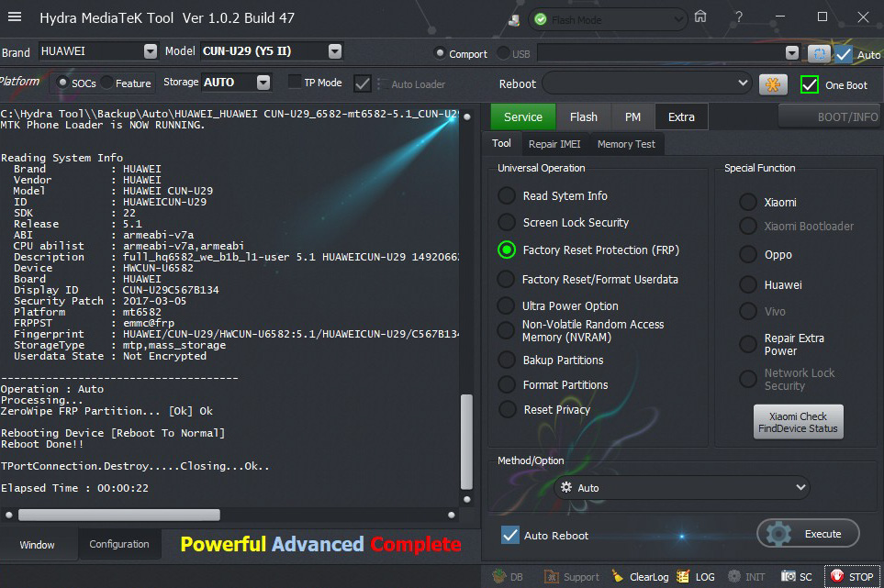The image size is (884, 588).
Task: Enable the TP Mode checkbox
Action: click(295, 83)
